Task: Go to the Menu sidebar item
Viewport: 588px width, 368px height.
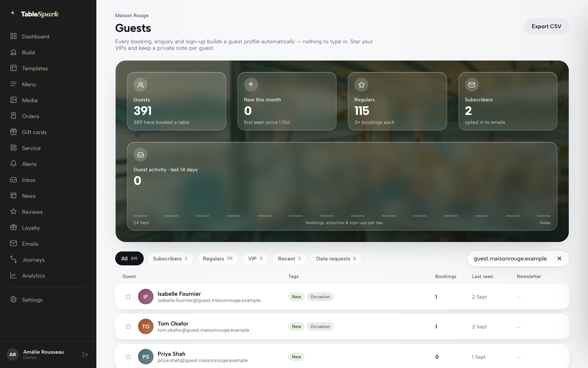Action: [x=48, y=84]
